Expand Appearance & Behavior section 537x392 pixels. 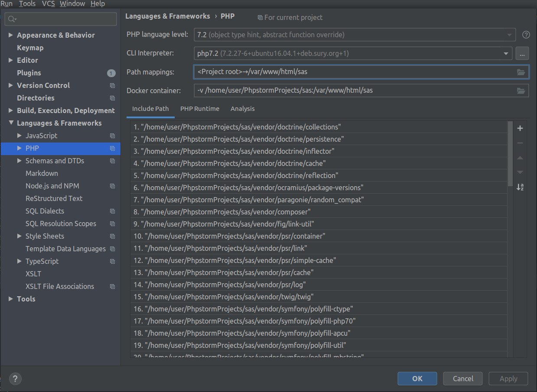[11, 35]
